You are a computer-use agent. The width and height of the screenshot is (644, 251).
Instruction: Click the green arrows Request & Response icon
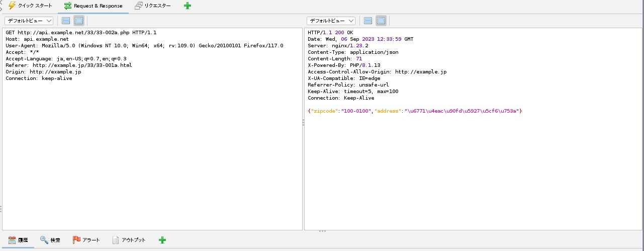click(x=68, y=6)
